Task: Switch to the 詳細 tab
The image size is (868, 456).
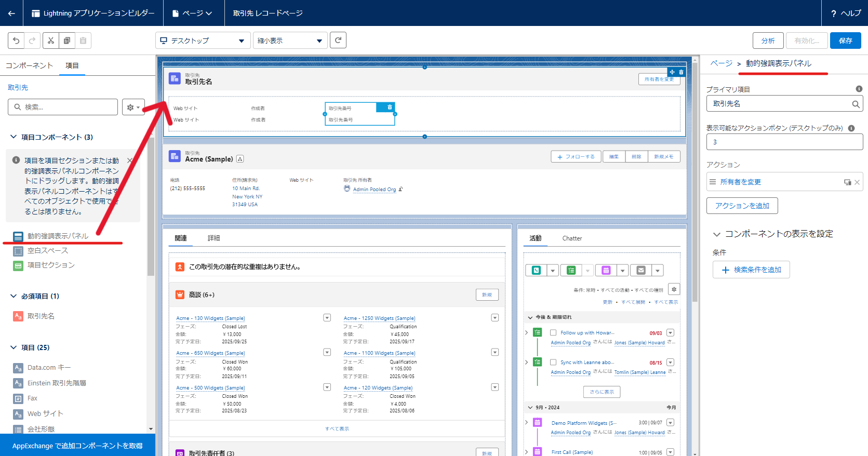Action: pyautogui.click(x=214, y=238)
